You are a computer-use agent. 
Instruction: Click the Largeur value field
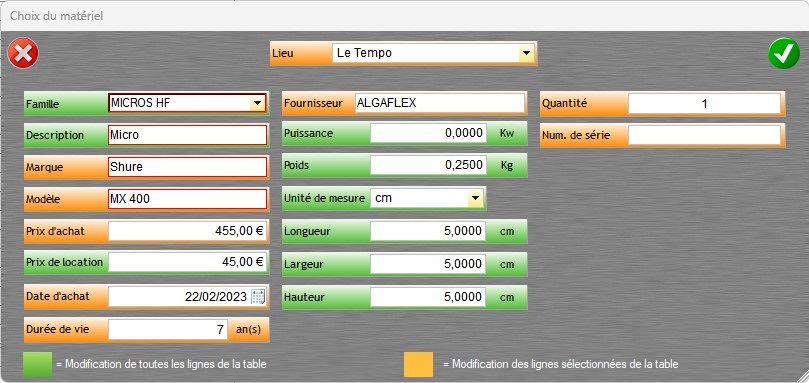coord(428,264)
